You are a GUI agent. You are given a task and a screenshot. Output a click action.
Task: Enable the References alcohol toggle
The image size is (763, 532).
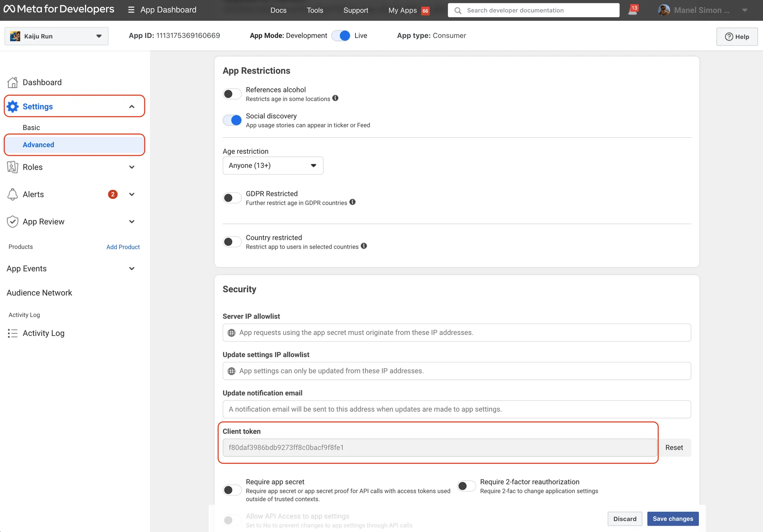(x=232, y=94)
